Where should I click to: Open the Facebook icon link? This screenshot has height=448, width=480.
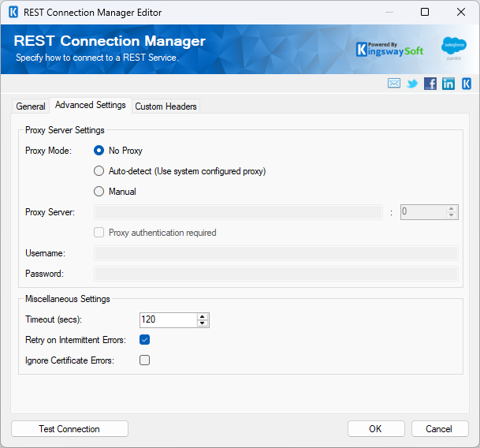click(x=430, y=84)
